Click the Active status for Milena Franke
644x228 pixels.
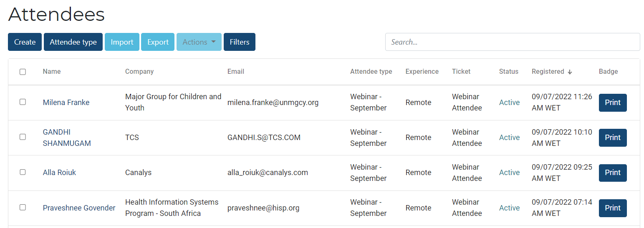[509, 103]
